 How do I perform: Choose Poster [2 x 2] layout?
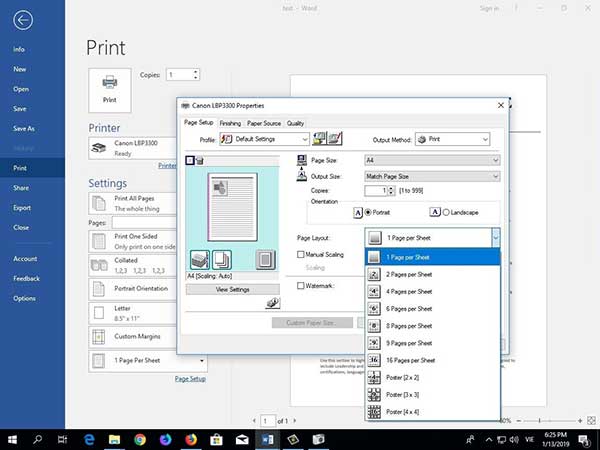click(433, 378)
